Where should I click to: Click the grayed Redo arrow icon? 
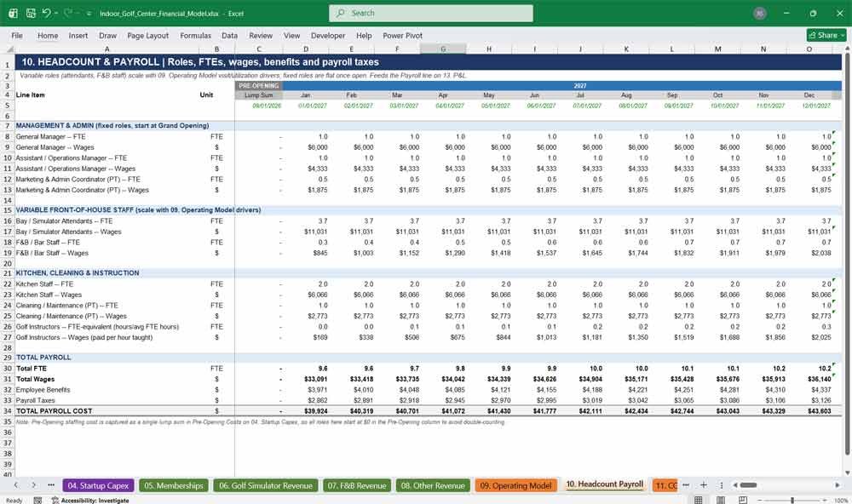tap(68, 13)
